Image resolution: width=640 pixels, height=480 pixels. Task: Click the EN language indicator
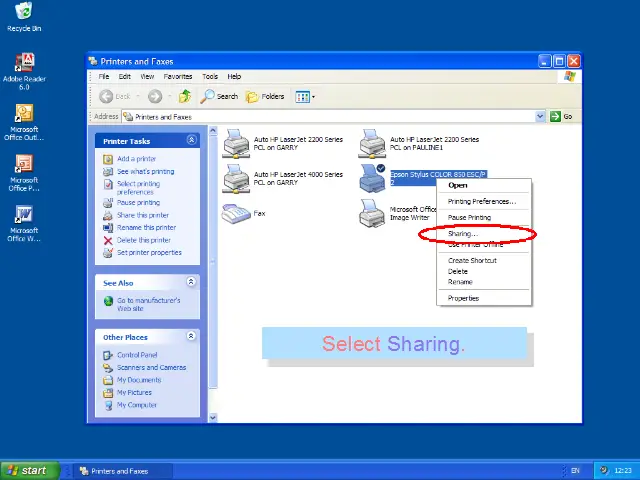coord(576,471)
